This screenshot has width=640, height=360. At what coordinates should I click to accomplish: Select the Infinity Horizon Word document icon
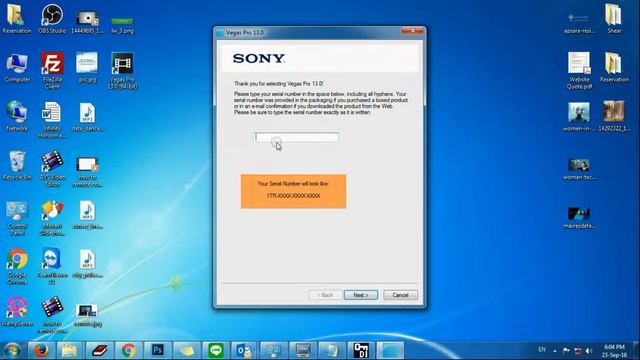pos(52,120)
